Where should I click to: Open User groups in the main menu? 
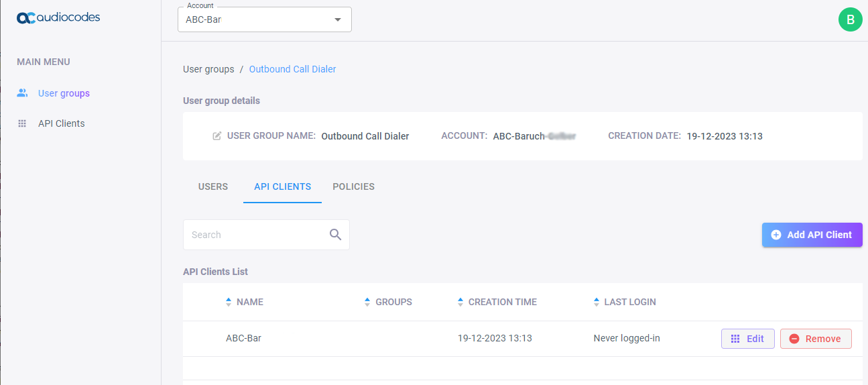[64, 93]
